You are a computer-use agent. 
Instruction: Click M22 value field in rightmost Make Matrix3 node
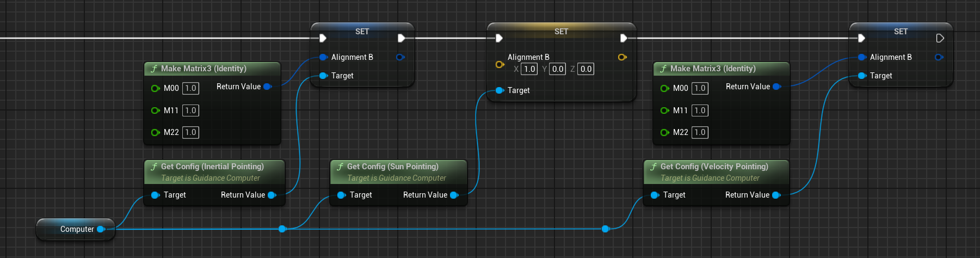[x=700, y=132]
